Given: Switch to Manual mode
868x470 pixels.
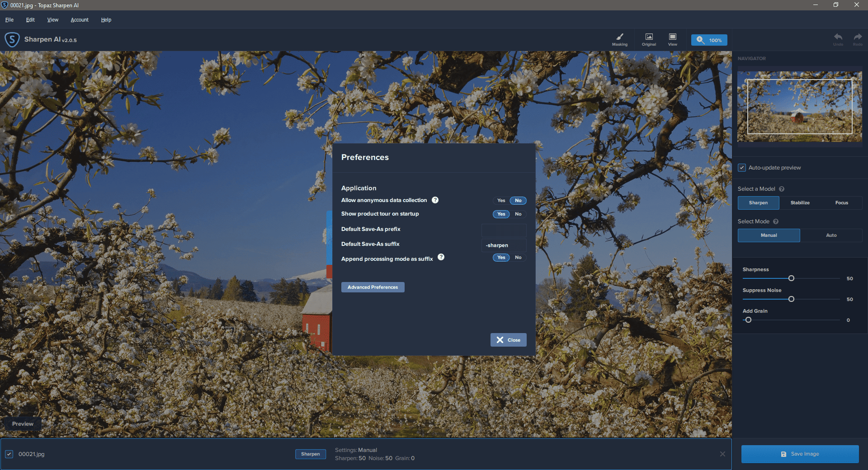Looking at the screenshot, I should (769, 235).
